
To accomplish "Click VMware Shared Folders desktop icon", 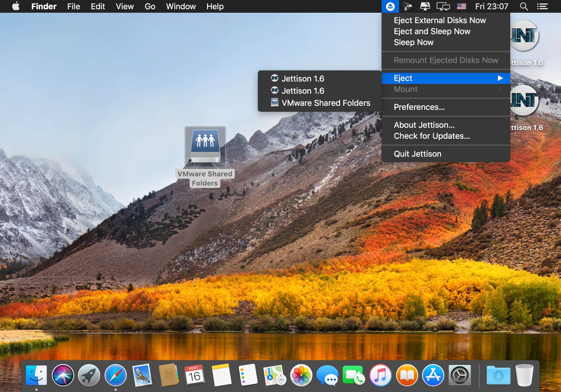I will 205,147.
